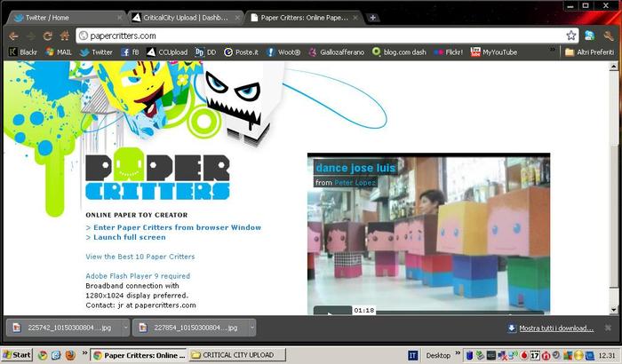Open the MAIL bookmark

(x=59, y=52)
